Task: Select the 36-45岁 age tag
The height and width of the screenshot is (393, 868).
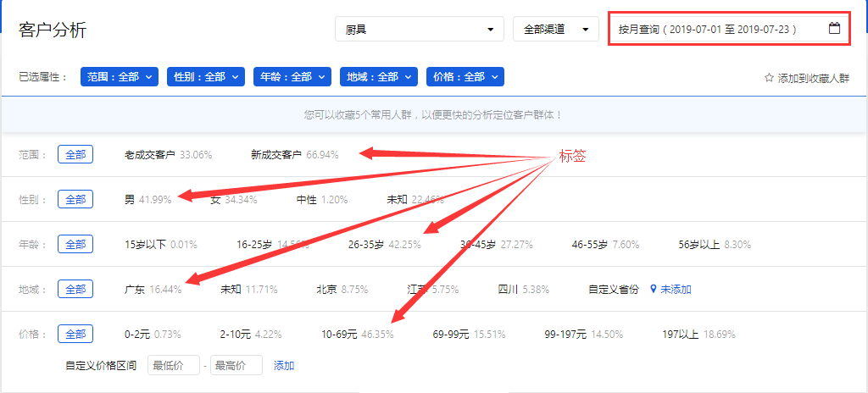Action: point(496,244)
